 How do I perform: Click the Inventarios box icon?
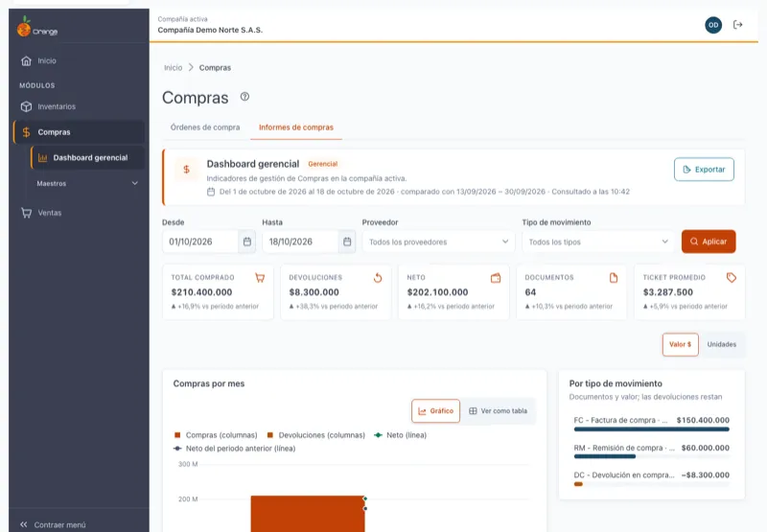(27, 106)
